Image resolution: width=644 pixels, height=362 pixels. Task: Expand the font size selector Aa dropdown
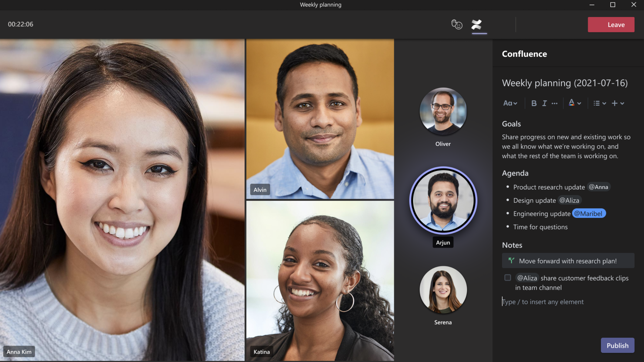510,103
